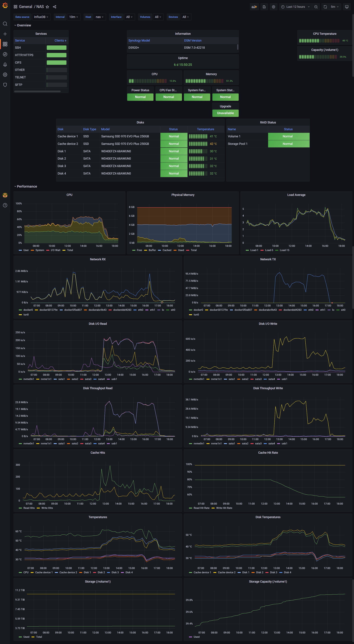354x644 pixels.
Task: Open the Volumes All dropdown
Action: coord(158,17)
